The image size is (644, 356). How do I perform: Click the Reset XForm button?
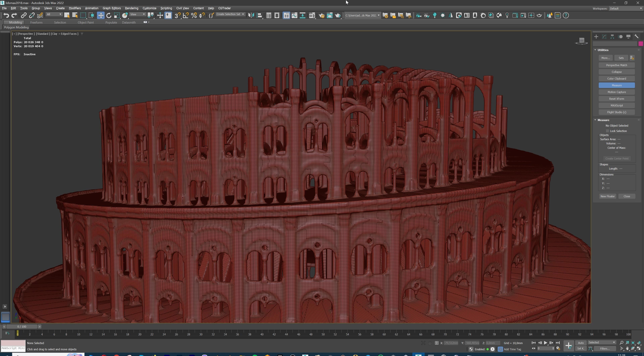coord(616,99)
